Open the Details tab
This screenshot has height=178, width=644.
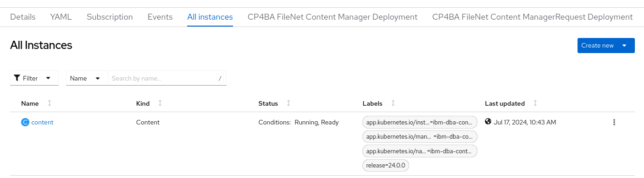pyautogui.click(x=22, y=17)
